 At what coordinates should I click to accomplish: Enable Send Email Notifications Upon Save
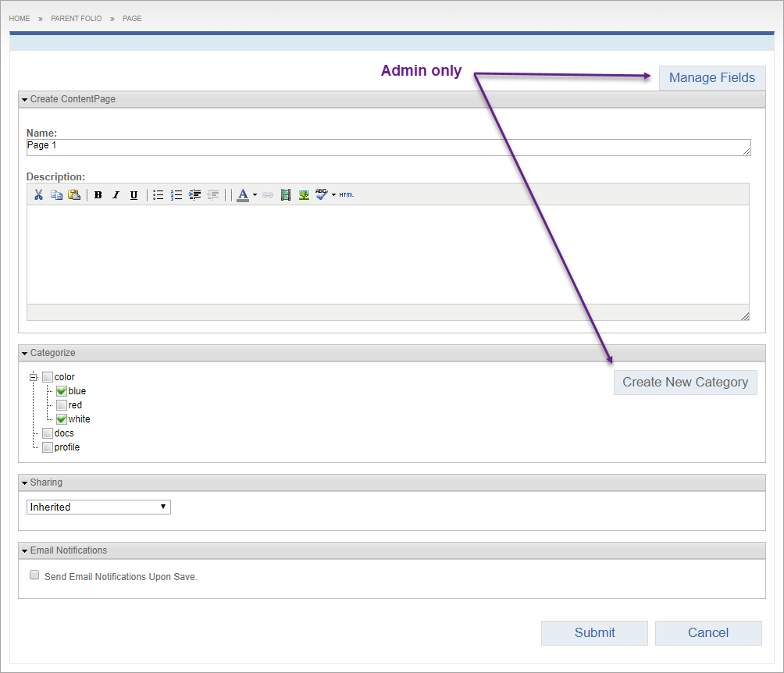tap(34, 575)
